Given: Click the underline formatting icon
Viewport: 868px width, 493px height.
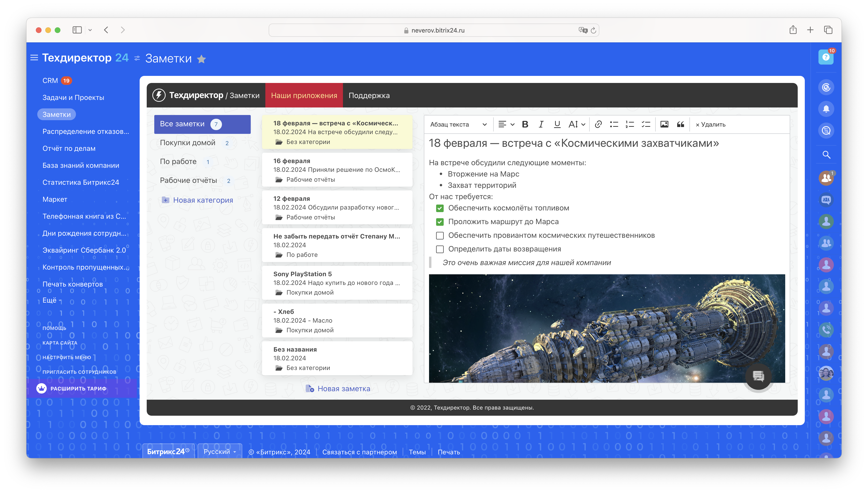Looking at the screenshot, I should [557, 124].
